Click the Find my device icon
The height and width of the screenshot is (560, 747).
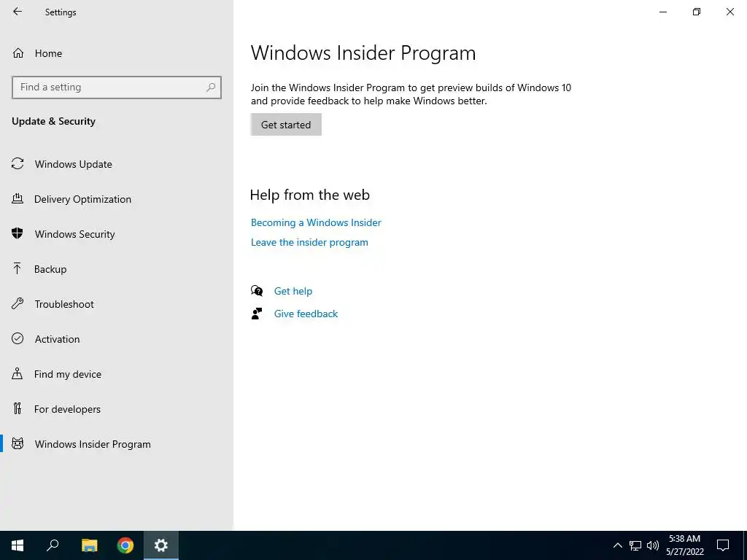click(18, 373)
